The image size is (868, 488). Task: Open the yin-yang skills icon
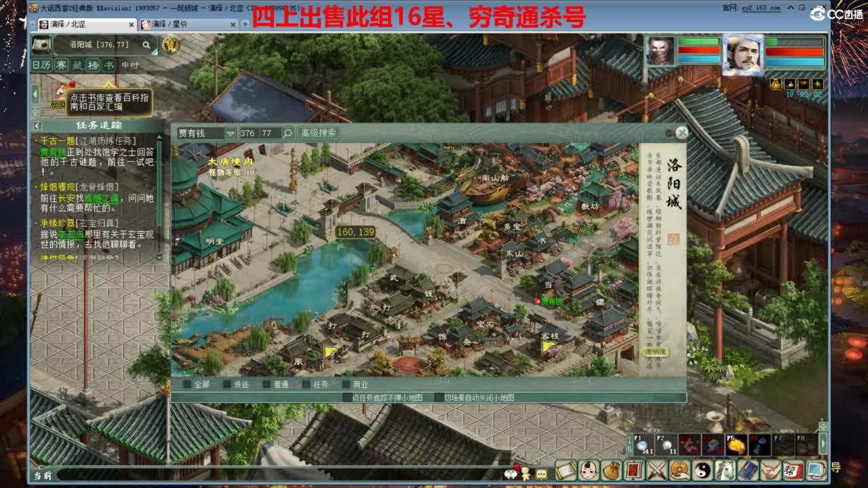(x=703, y=470)
